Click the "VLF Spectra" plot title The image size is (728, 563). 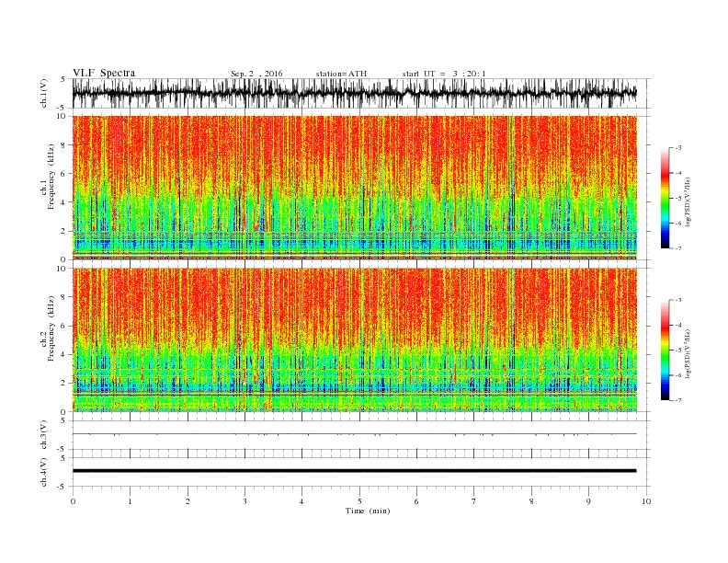(x=104, y=73)
